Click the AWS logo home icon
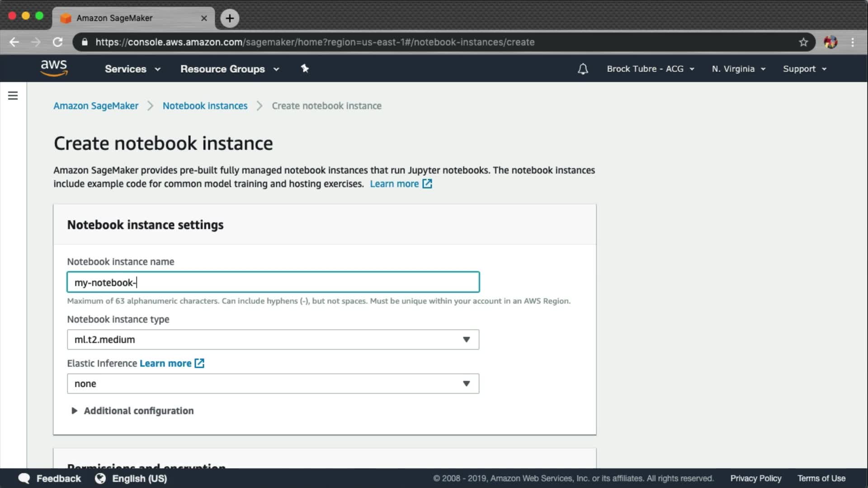The width and height of the screenshot is (868, 488). pyautogui.click(x=54, y=68)
